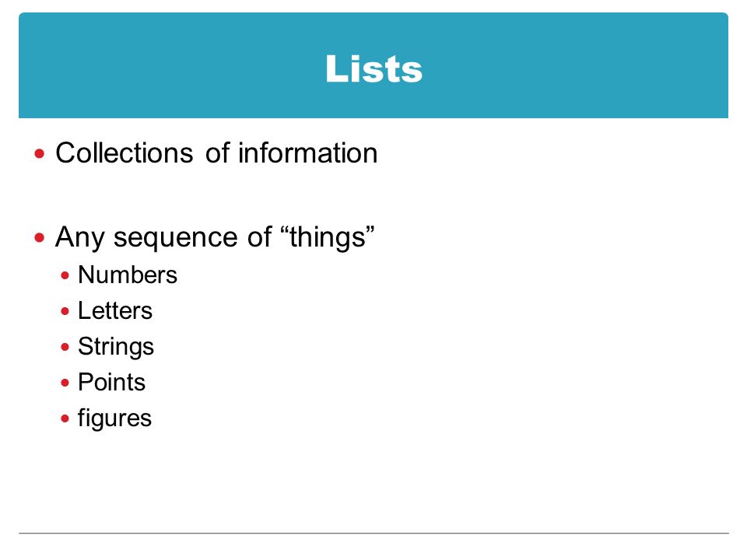747x560 pixels.
Task: Click the Any sequence of "things" line
Action: coord(215,237)
